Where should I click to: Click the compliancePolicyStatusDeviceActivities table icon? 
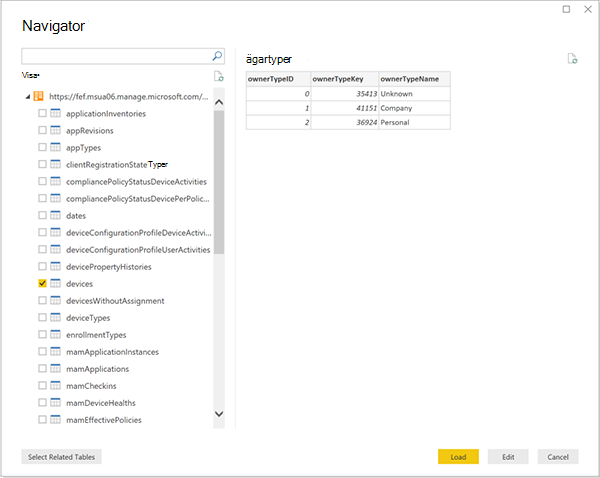(x=55, y=181)
